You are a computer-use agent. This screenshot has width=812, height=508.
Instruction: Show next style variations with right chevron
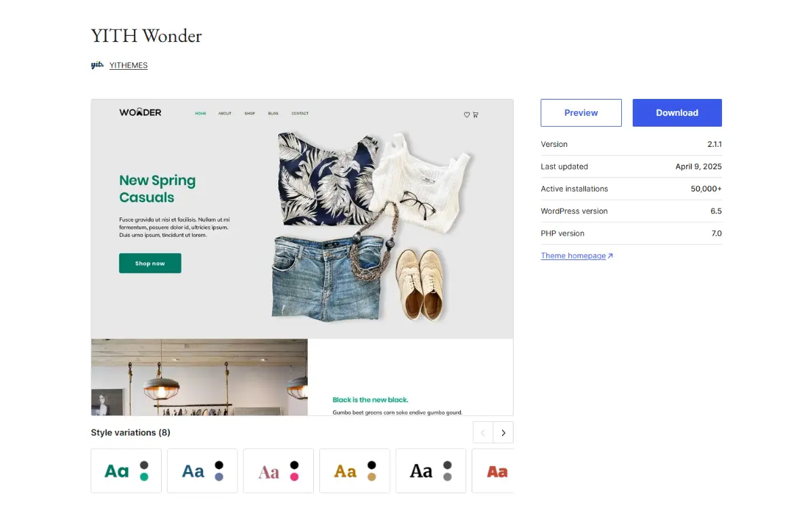click(503, 432)
